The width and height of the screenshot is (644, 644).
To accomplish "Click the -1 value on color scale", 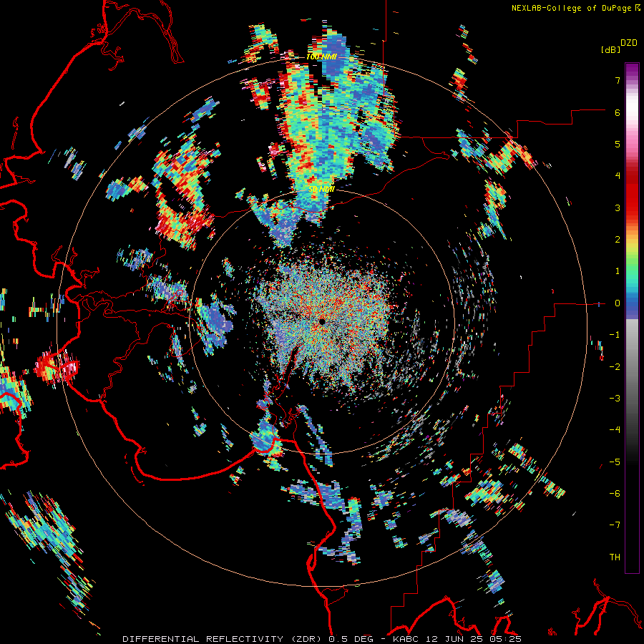I will (x=615, y=335).
